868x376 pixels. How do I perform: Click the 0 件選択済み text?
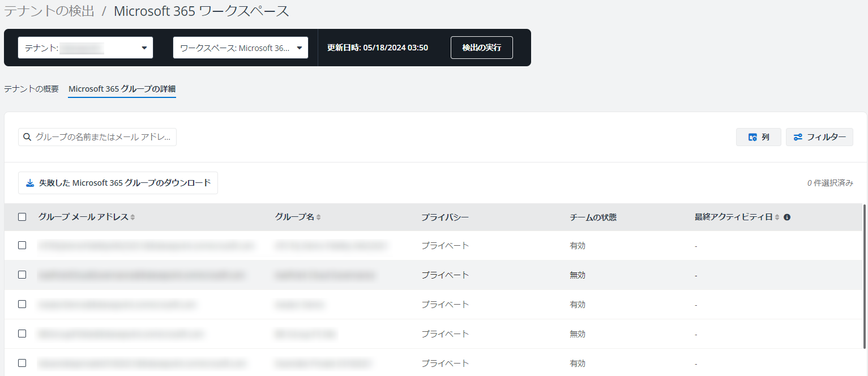pyautogui.click(x=830, y=183)
